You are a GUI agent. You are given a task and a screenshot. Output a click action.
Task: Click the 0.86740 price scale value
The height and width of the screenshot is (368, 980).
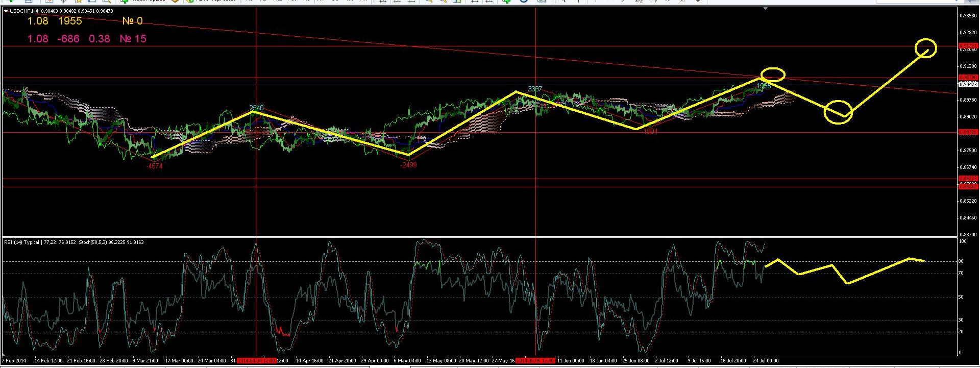point(968,167)
